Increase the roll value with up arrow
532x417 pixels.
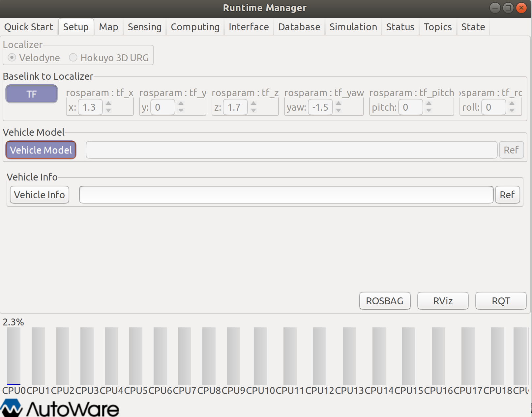pos(512,104)
